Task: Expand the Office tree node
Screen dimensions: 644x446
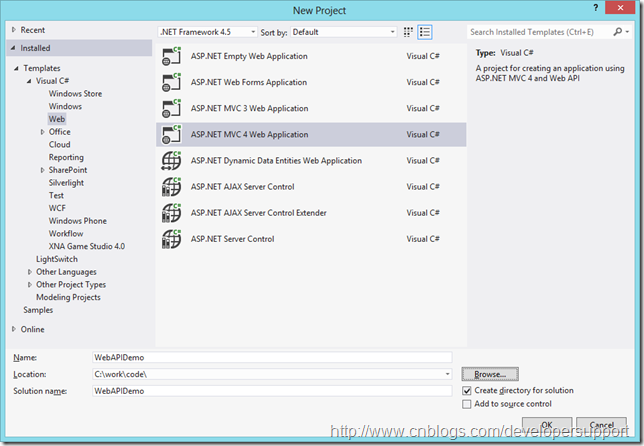Action: pyautogui.click(x=42, y=132)
